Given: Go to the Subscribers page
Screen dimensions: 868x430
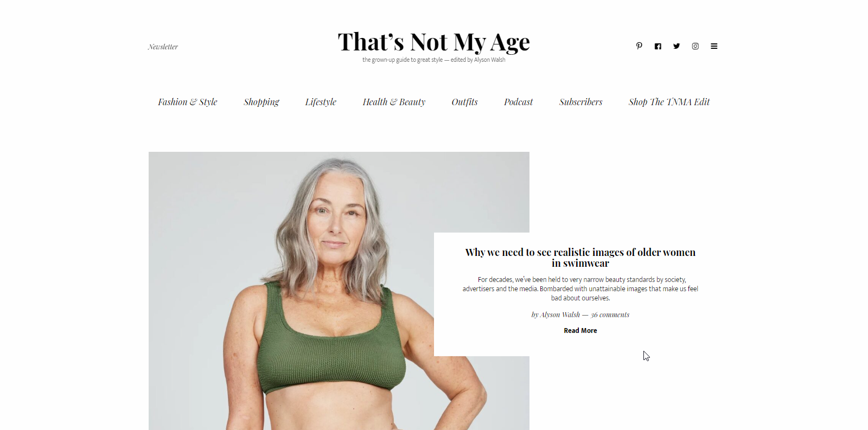Looking at the screenshot, I should pyautogui.click(x=580, y=102).
